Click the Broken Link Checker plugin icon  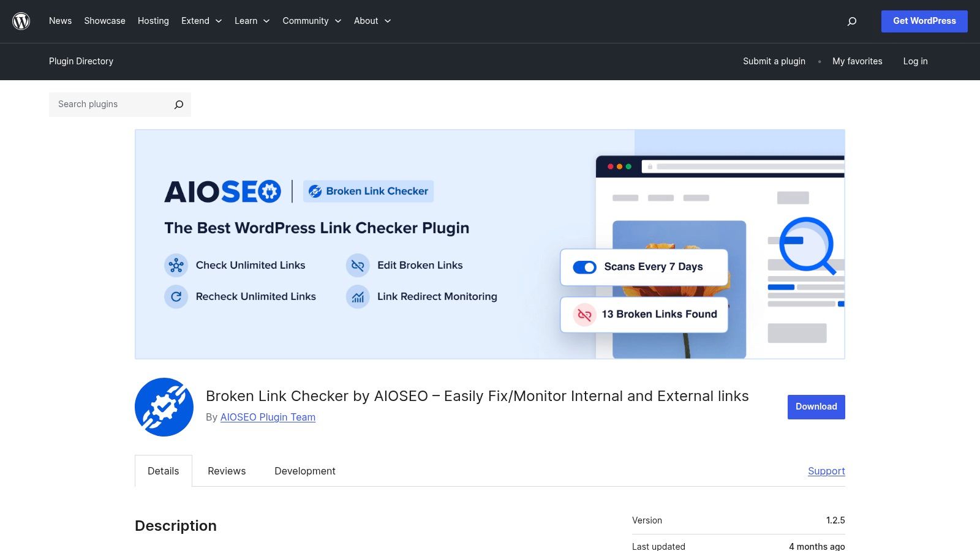coord(163,407)
